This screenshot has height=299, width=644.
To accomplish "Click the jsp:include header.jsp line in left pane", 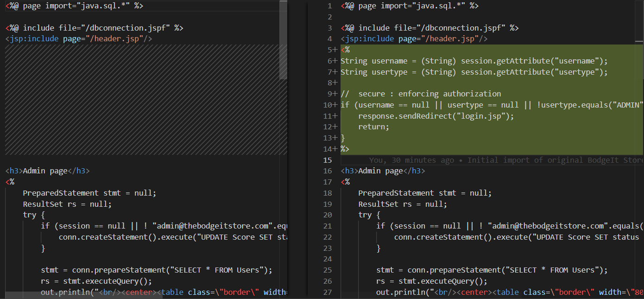I will pos(79,39).
